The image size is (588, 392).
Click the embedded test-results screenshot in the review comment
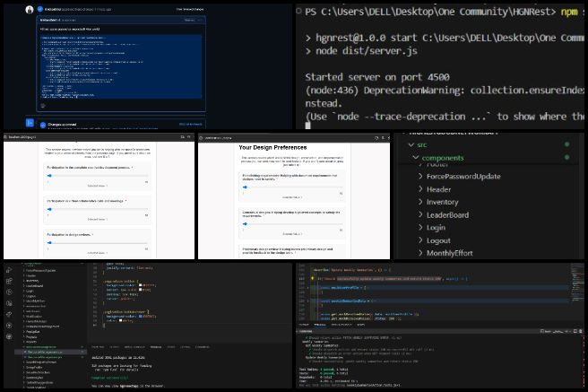120,66
